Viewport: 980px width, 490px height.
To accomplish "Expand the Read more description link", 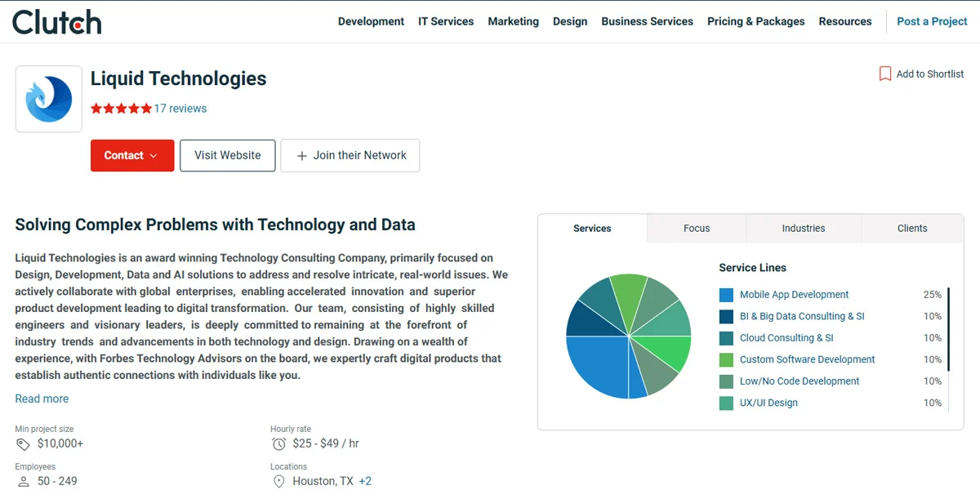I will point(42,399).
